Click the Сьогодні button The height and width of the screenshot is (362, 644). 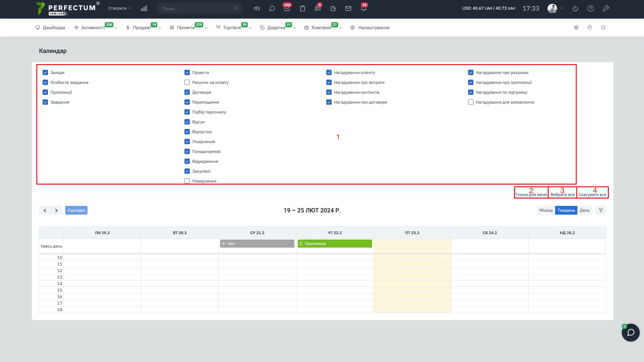tap(76, 210)
